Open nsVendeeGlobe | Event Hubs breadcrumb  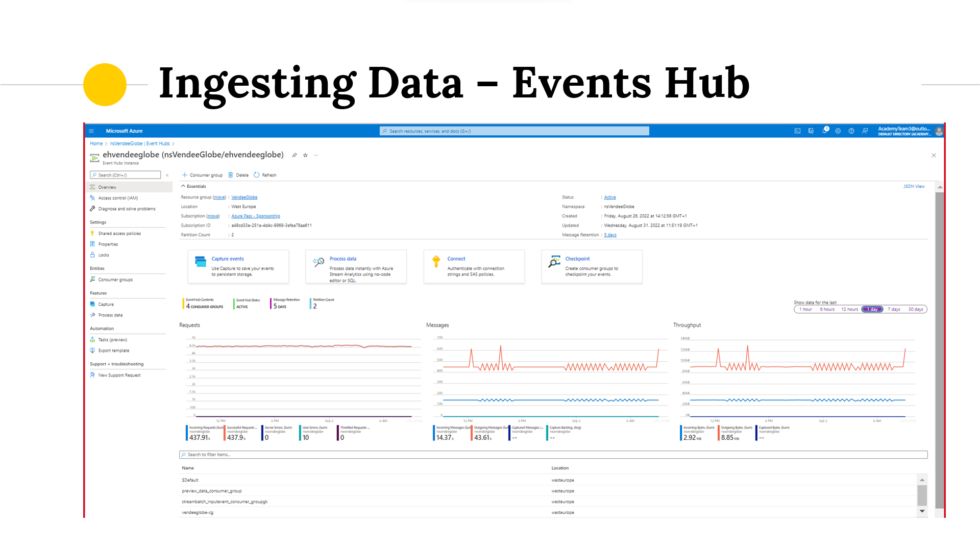pyautogui.click(x=140, y=144)
